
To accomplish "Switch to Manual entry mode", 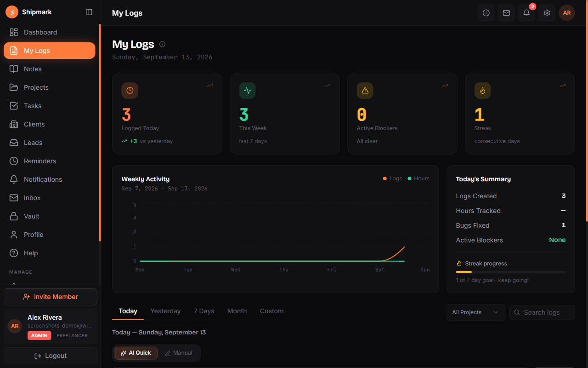I will 179,353.
